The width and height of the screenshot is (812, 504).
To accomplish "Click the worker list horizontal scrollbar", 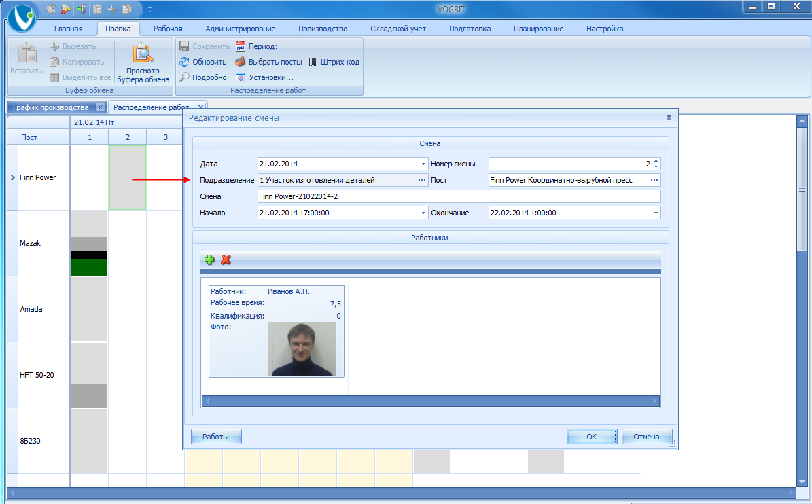I will (x=430, y=401).
